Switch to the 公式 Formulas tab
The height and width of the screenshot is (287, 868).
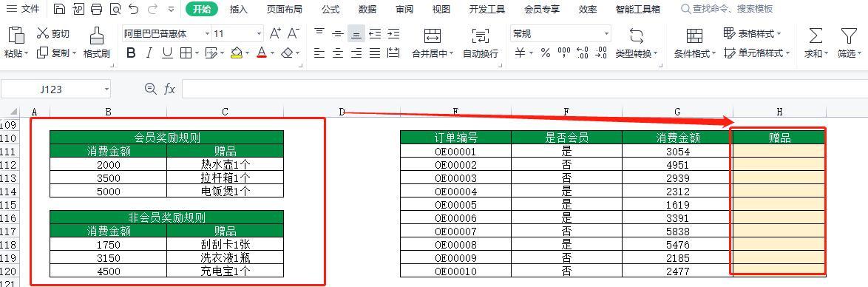[330, 9]
